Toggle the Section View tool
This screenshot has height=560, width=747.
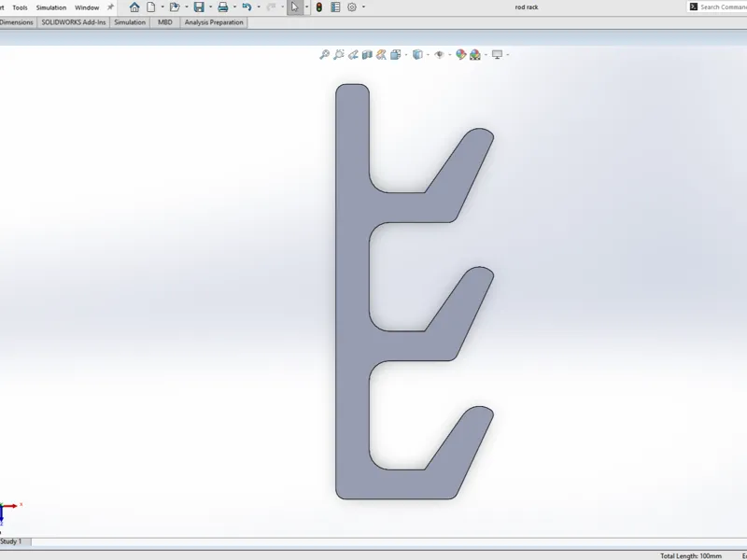(x=367, y=55)
